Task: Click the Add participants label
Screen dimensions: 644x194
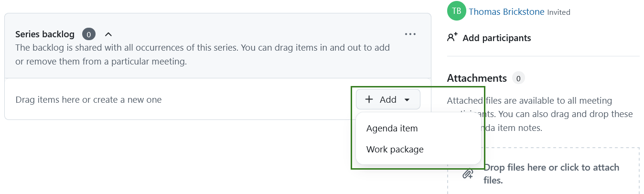Action: 496,38
